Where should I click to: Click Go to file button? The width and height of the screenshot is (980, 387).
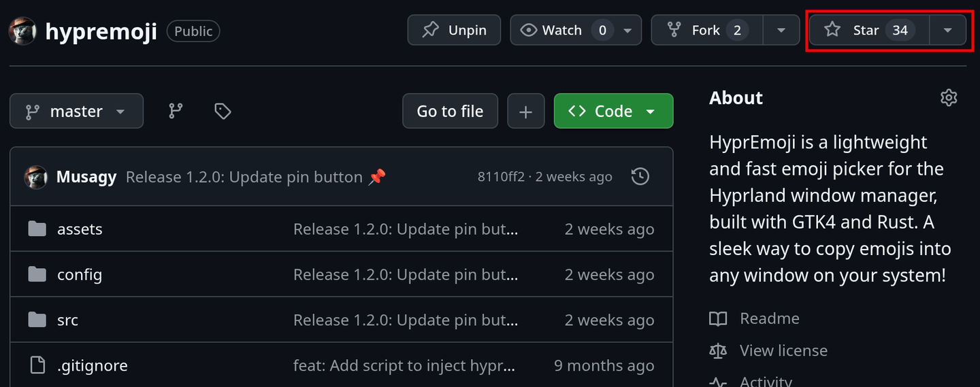coord(450,111)
